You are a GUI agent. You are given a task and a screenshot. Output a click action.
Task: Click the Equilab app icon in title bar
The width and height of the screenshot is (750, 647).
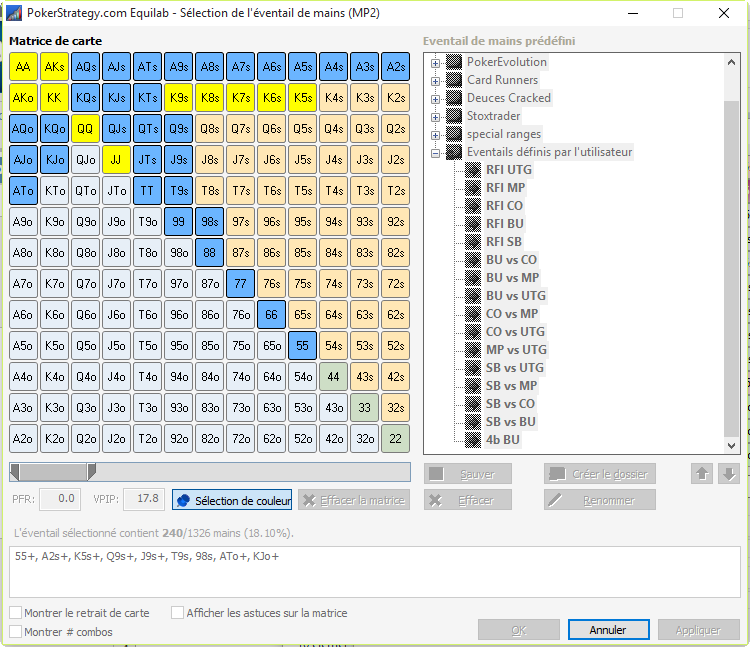pos(14,13)
